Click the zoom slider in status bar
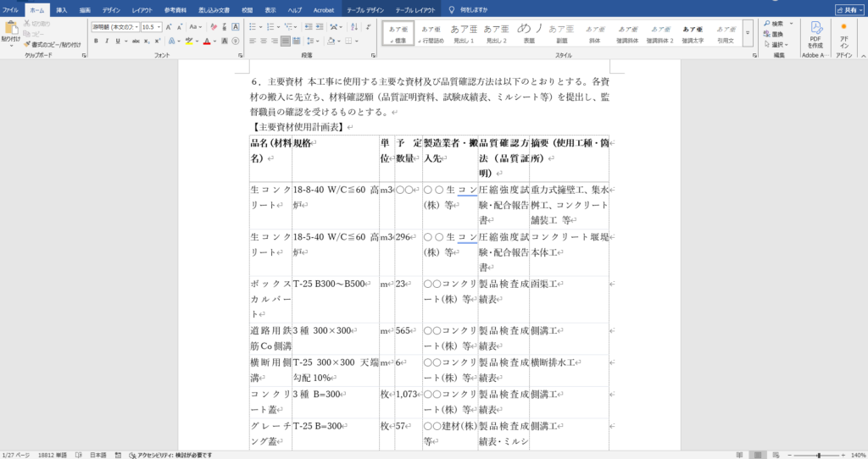 coord(818,455)
